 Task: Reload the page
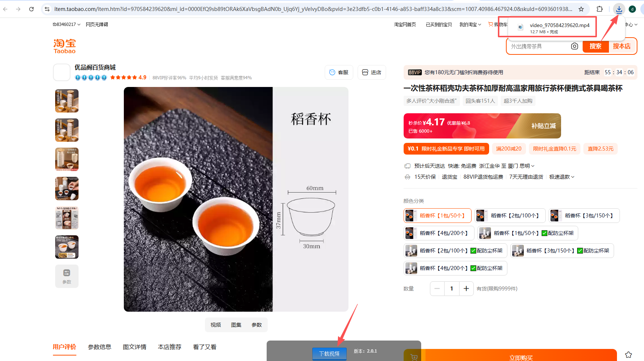coord(31,9)
